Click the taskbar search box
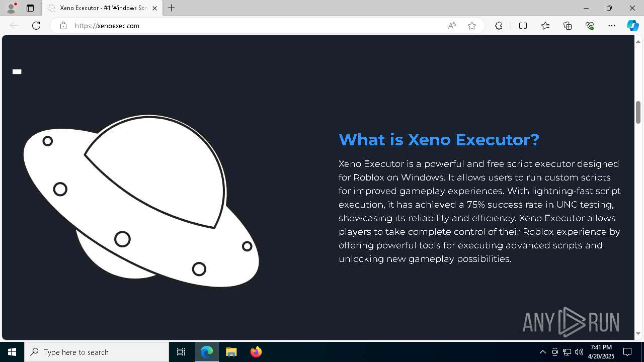The height and width of the screenshot is (362, 644). [x=97, y=352]
